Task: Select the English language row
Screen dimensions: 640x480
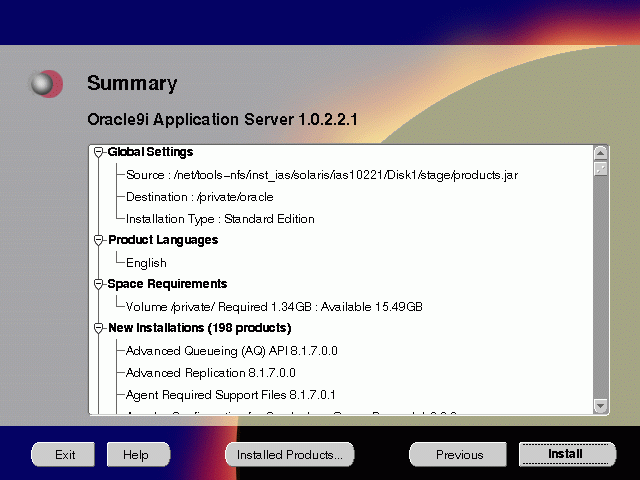Action: tap(146, 263)
